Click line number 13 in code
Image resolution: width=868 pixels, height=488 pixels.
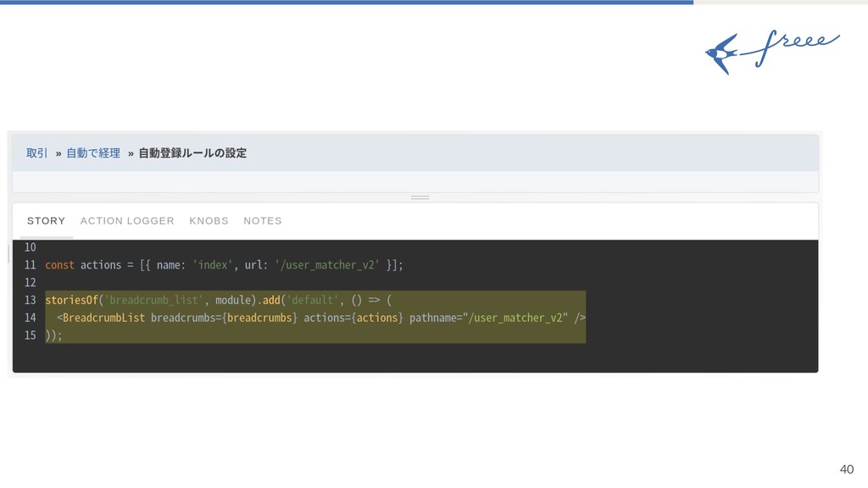pos(30,300)
